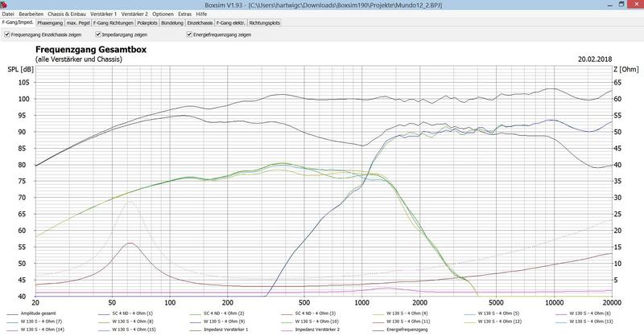Open the Verstärker 2 menu
Screen dimensions: 644x336
click(134, 14)
